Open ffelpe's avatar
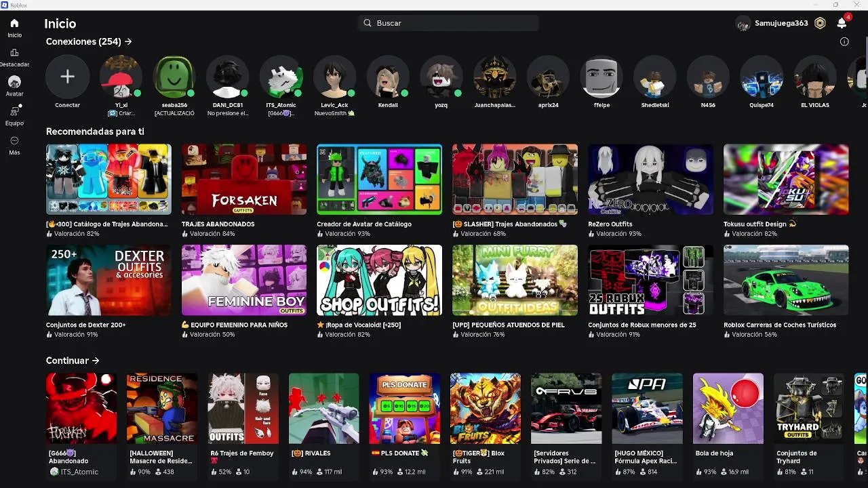 coord(601,77)
